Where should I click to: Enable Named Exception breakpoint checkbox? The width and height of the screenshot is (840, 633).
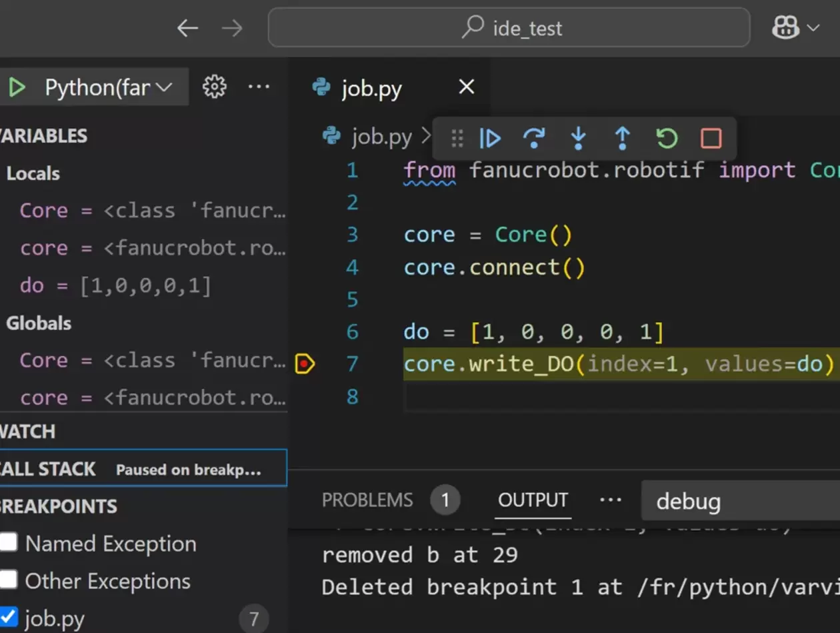point(8,542)
